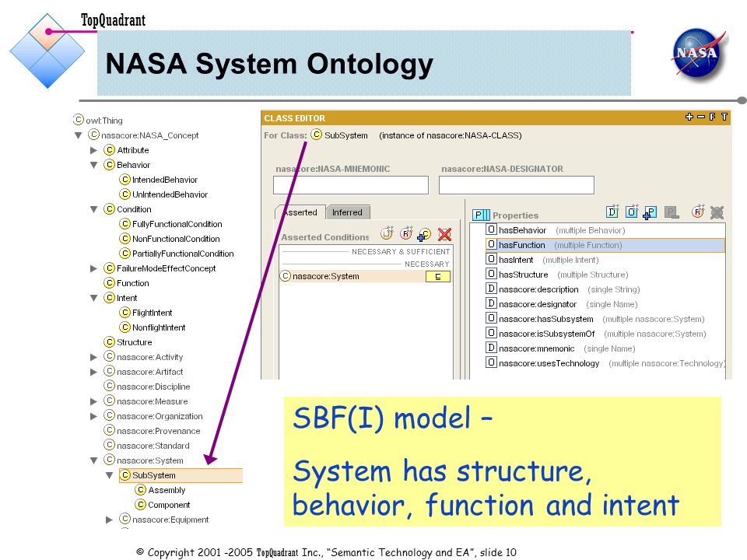Switch to the Asserted tab
747x560 pixels.
coord(300,212)
